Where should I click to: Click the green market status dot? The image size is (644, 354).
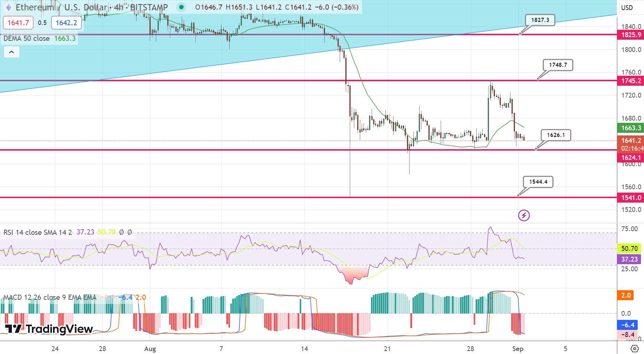(x=181, y=7)
